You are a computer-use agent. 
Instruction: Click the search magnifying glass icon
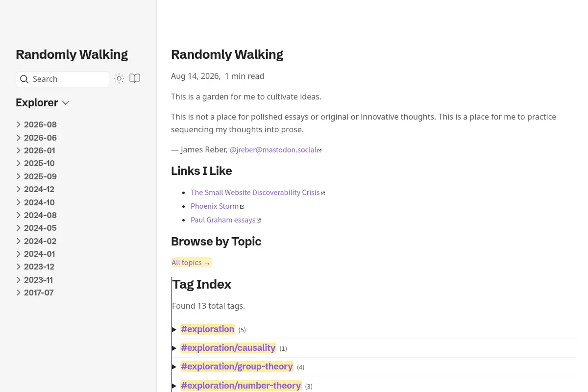point(24,79)
